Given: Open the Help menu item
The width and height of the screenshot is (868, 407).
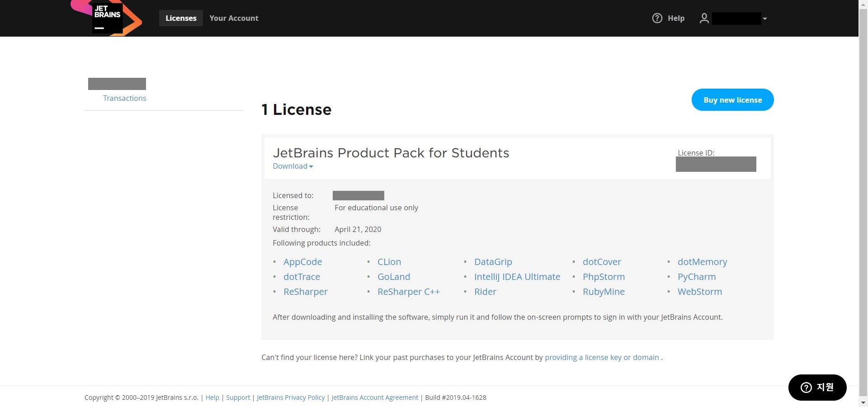Looking at the screenshot, I should click(x=676, y=18).
